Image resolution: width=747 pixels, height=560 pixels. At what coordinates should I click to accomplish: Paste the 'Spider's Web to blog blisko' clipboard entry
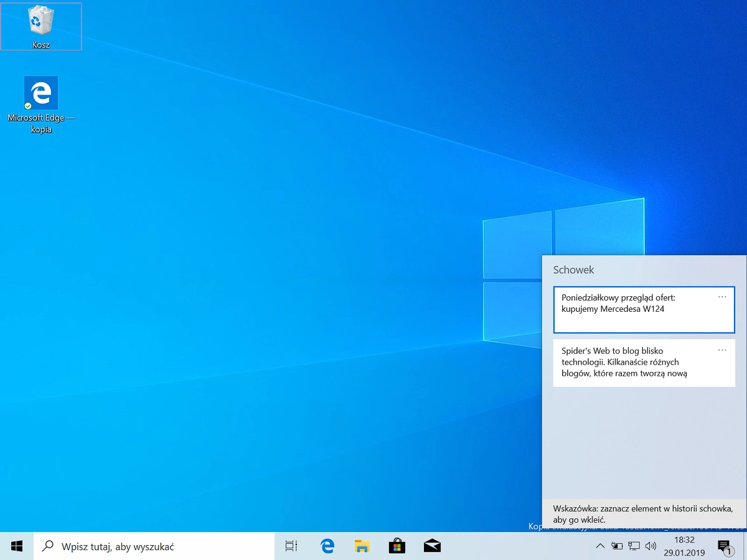(644, 363)
